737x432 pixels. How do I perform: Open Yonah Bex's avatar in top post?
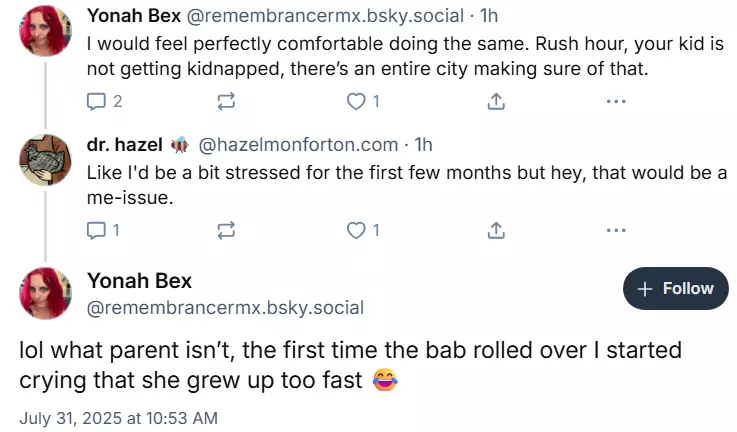[45, 31]
